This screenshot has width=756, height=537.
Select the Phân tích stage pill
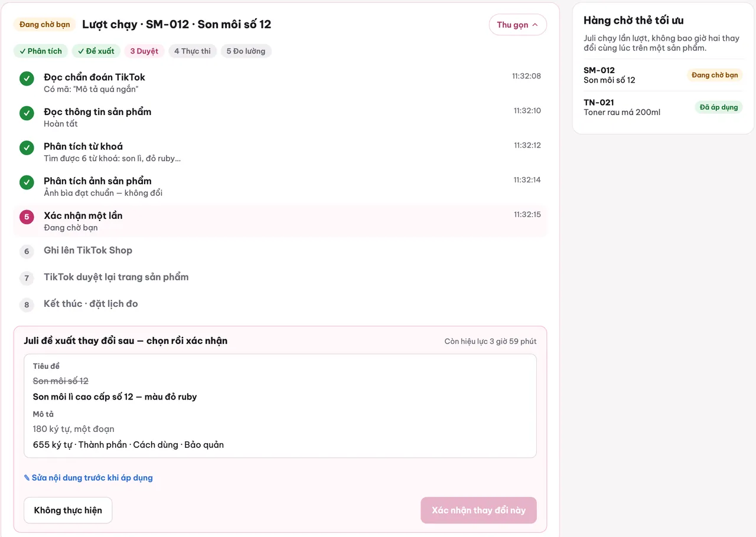click(x=41, y=51)
